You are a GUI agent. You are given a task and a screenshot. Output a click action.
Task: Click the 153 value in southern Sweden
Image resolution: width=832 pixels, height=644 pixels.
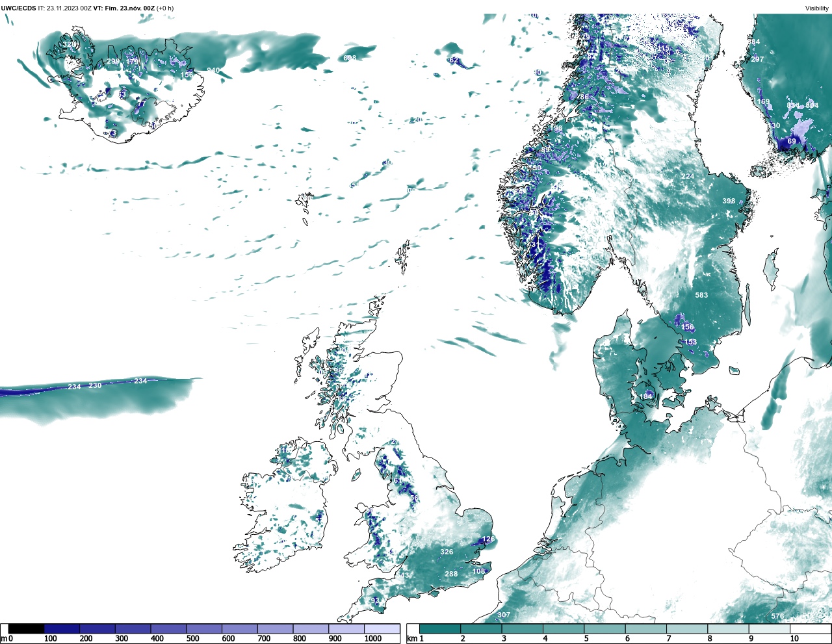coord(690,342)
